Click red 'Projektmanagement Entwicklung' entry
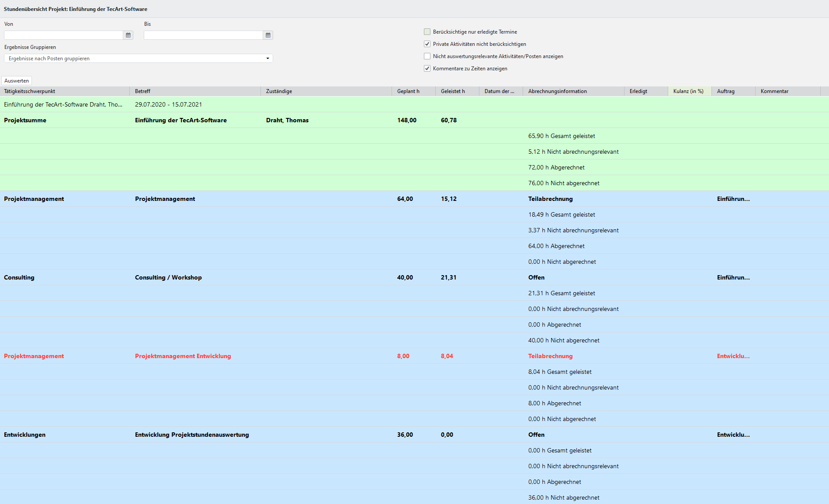This screenshot has height=504, width=829. (x=183, y=356)
